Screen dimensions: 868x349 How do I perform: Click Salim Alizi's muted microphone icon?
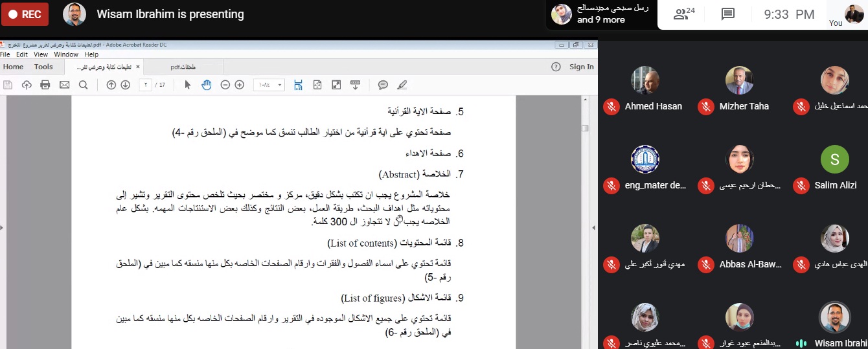(801, 186)
